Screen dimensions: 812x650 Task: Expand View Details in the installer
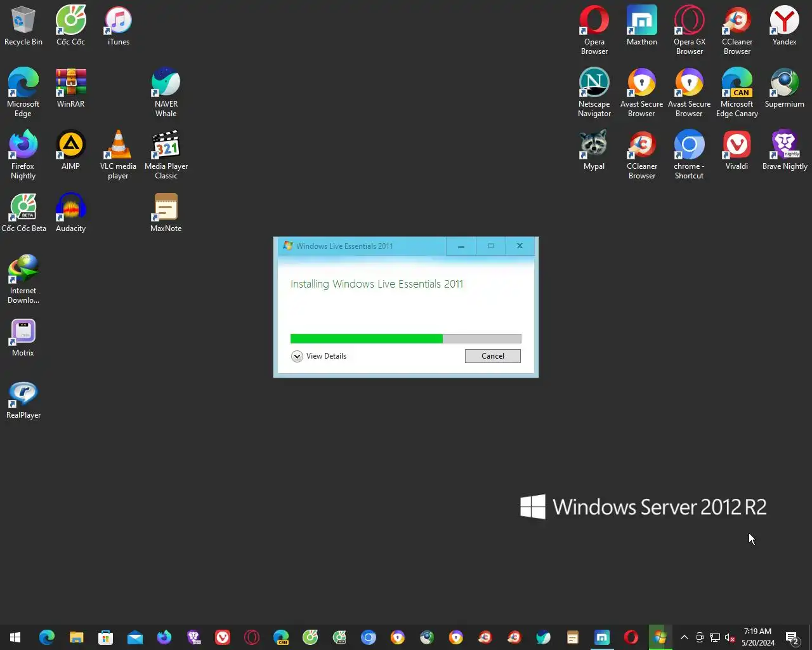(x=319, y=356)
